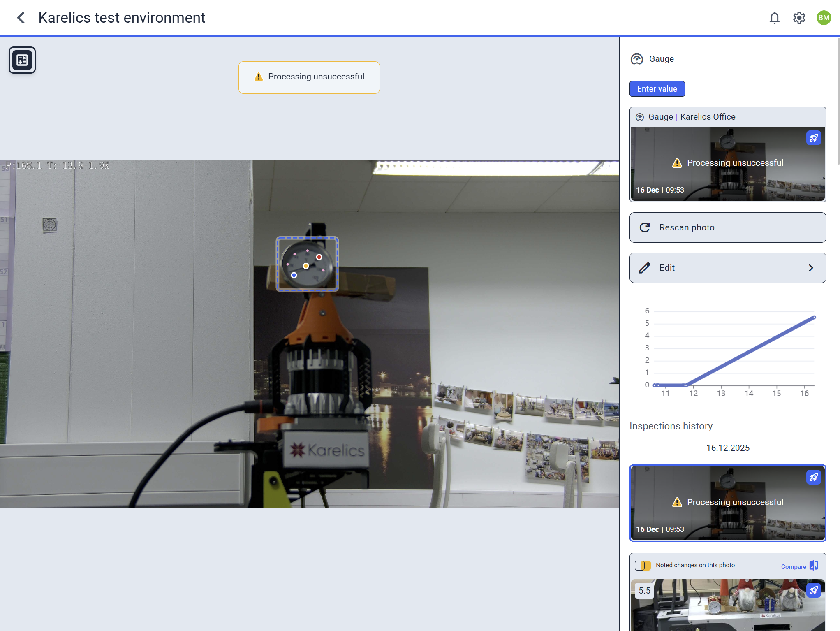This screenshot has width=840, height=631.
Task: Click the Compare link
Action: pyautogui.click(x=793, y=566)
